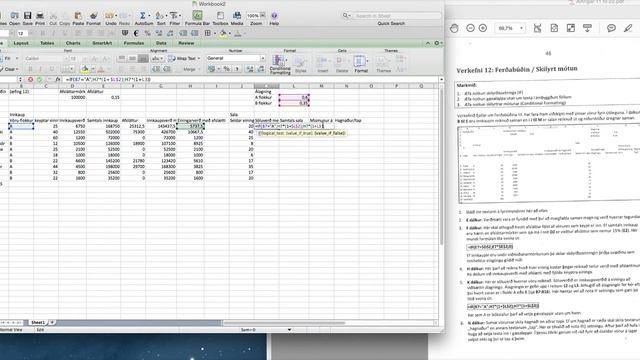Screen dimensions: 640x360
Task: Open the Format cells icon in Cells group
Action: (x=360, y=61)
